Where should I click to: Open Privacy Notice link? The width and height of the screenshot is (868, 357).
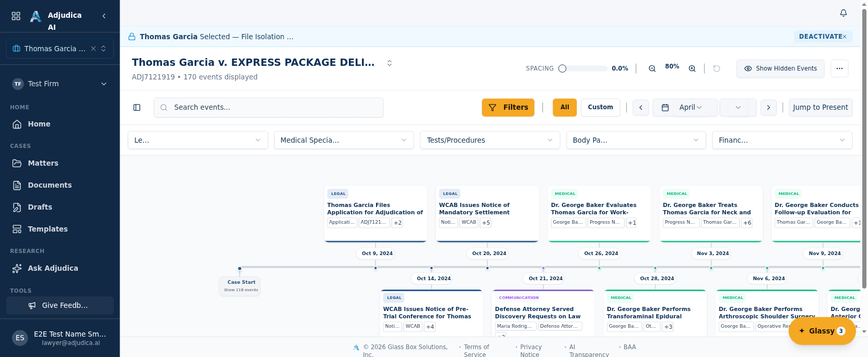point(531,351)
